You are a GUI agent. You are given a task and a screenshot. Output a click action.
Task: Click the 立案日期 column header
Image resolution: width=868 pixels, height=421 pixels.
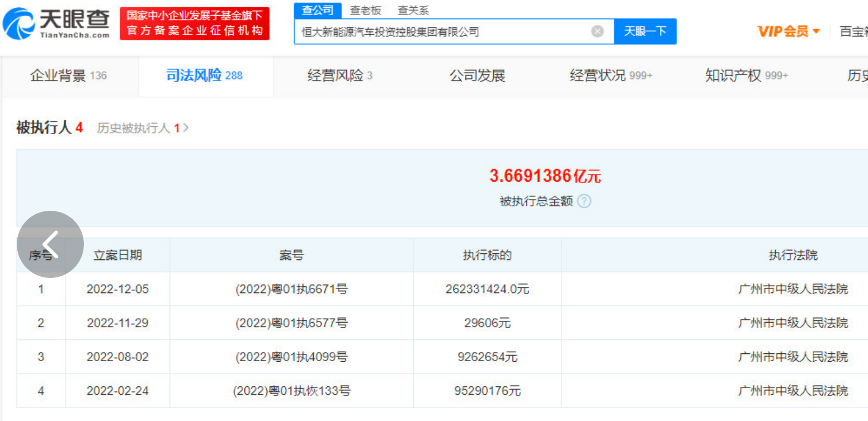[117, 256]
